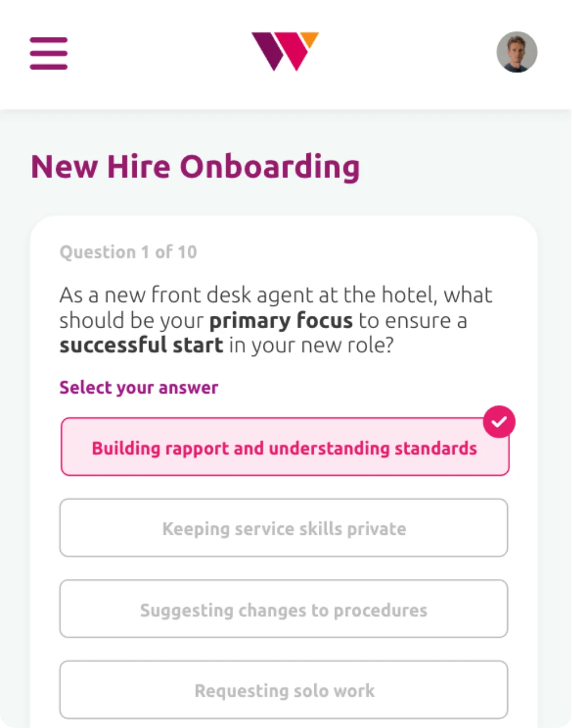Click the word 'hotel' in the question
The height and width of the screenshot is (728, 572).
(408, 295)
